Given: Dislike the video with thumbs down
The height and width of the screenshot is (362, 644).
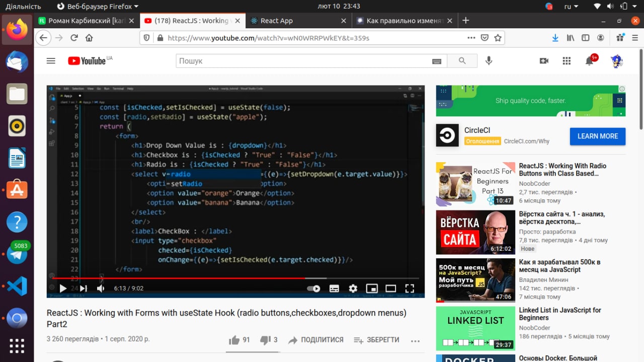Looking at the screenshot, I should click(265, 340).
